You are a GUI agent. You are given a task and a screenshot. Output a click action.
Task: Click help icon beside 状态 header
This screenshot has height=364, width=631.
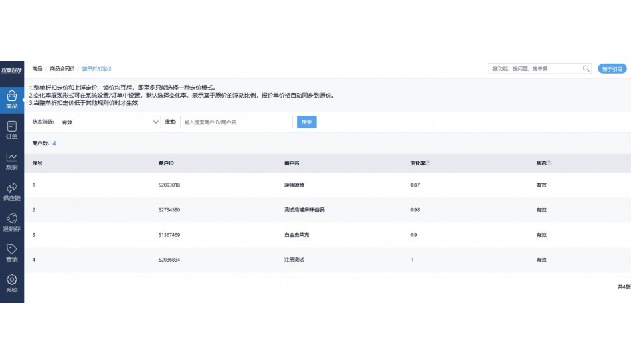pos(549,163)
